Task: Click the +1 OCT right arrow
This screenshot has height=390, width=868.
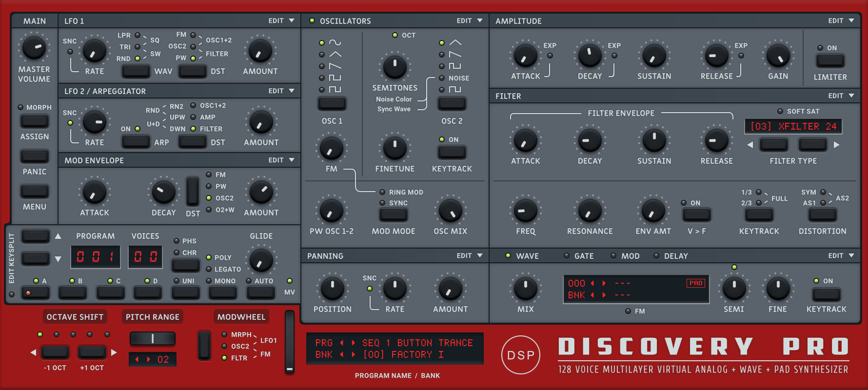Action: 114,352
